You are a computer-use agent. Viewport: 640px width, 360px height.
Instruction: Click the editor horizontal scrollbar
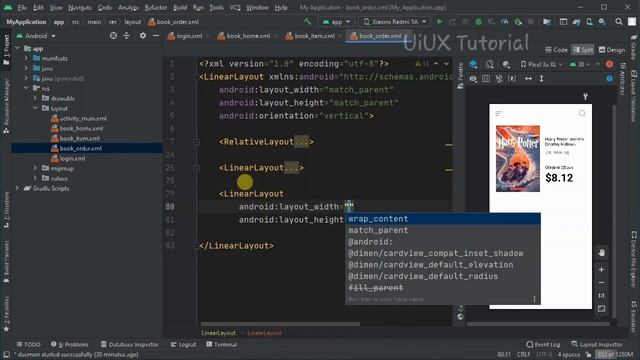280,324
